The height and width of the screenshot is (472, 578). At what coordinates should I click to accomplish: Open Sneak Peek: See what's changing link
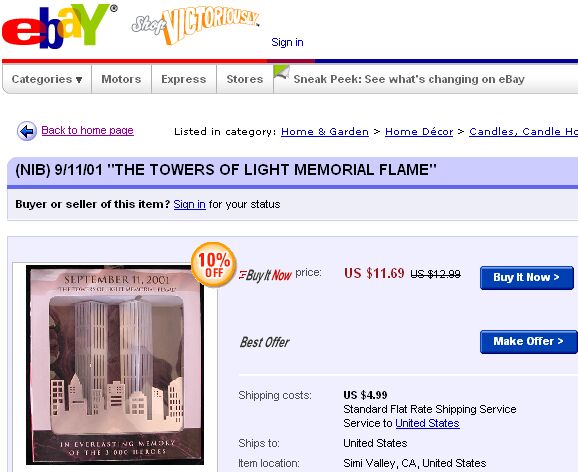click(409, 79)
